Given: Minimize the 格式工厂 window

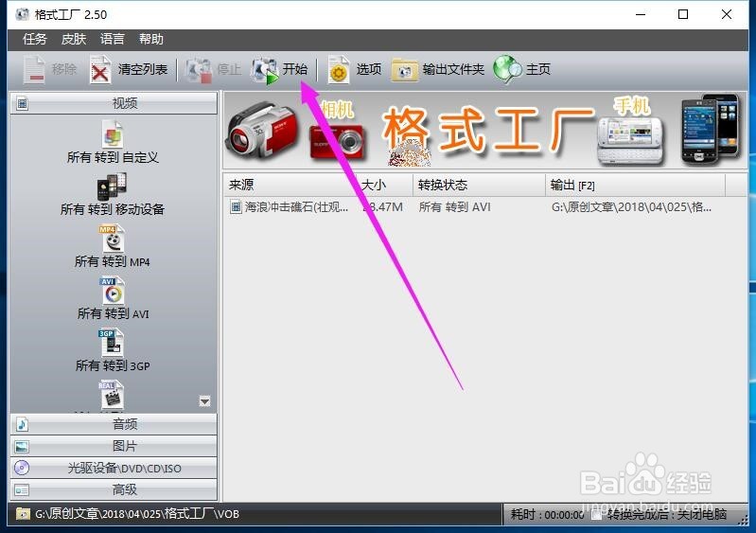Looking at the screenshot, I should (x=641, y=14).
